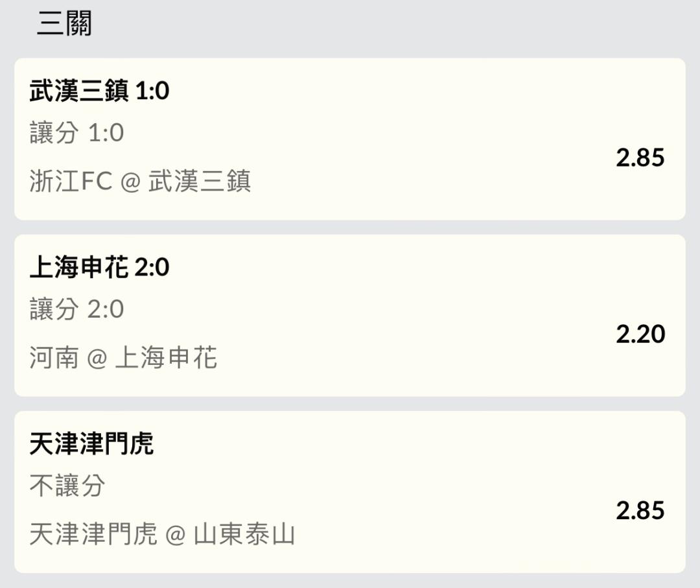Select the 2.85 odds on 天津津門虎 card
Image resolution: width=700 pixels, height=588 pixels.
640,510
